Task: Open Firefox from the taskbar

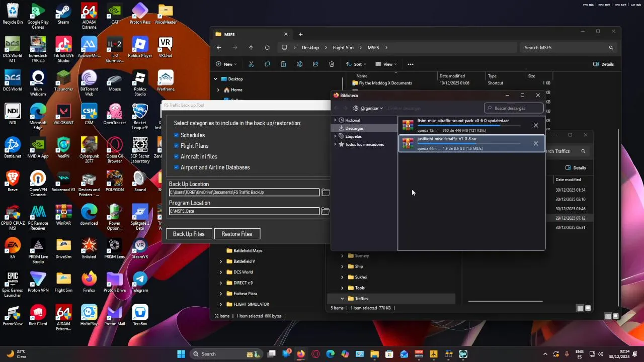Action: (x=301, y=354)
